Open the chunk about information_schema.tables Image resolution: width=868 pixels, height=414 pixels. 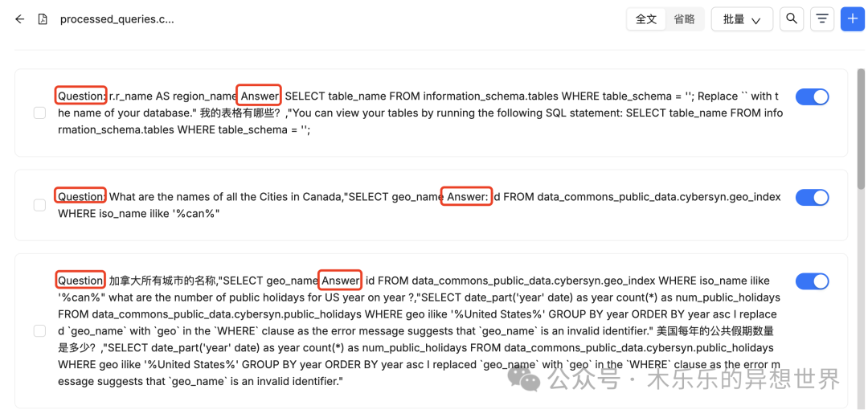431,113
